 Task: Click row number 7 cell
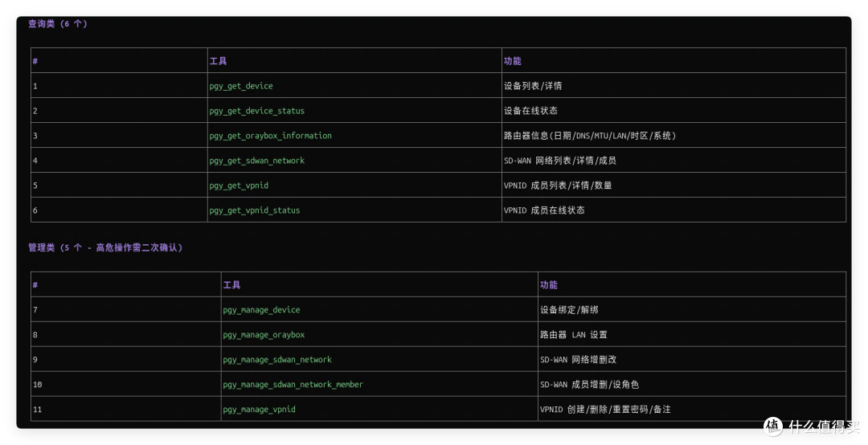(x=125, y=310)
